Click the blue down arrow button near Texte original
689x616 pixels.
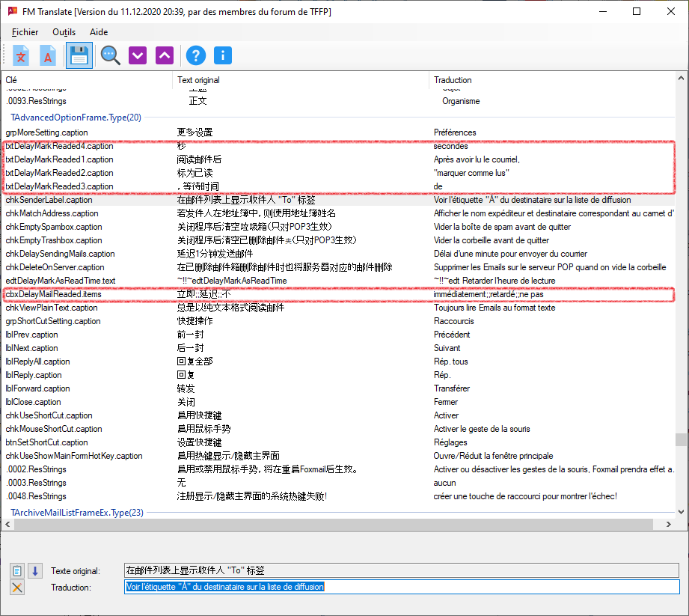tap(35, 571)
